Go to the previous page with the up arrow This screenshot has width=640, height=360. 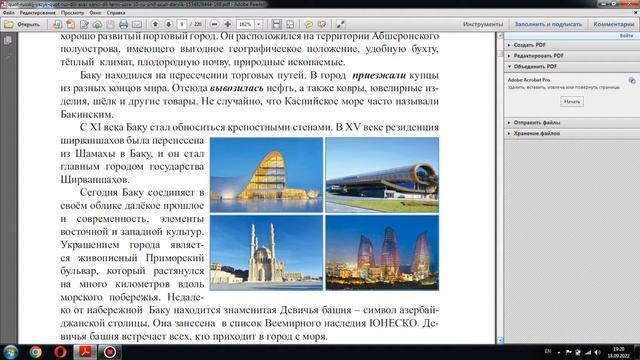click(x=155, y=24)
